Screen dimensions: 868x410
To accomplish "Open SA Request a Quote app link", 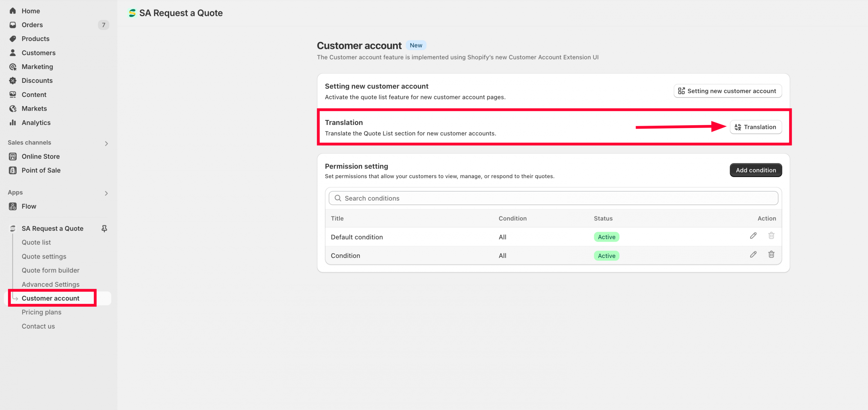I will point(53,228).
